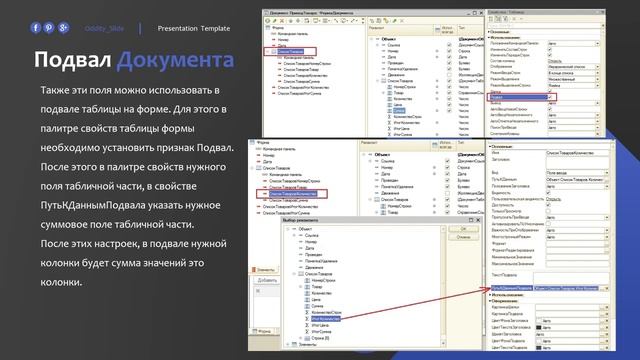The image size is (640, 360).
Task: Open the Oddity_Slide link
Action: pos(104,28)
